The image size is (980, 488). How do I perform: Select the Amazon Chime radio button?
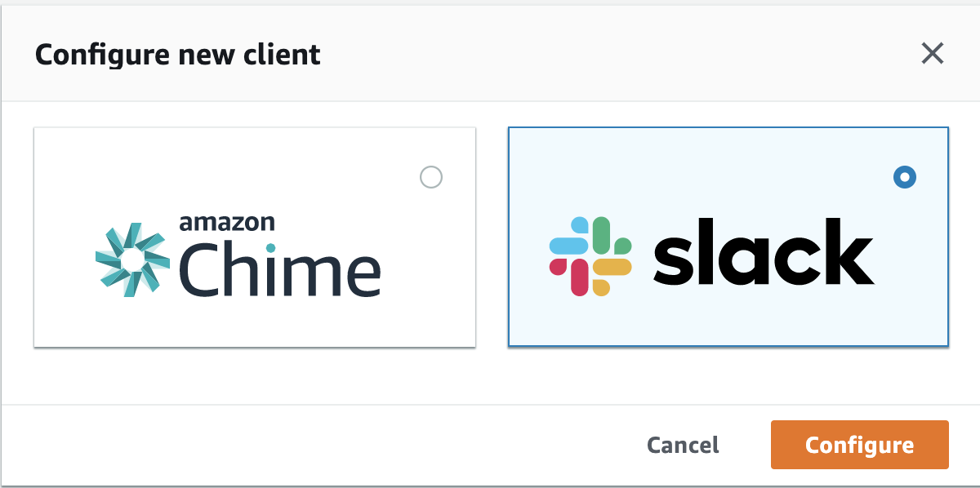click(430, 177)
